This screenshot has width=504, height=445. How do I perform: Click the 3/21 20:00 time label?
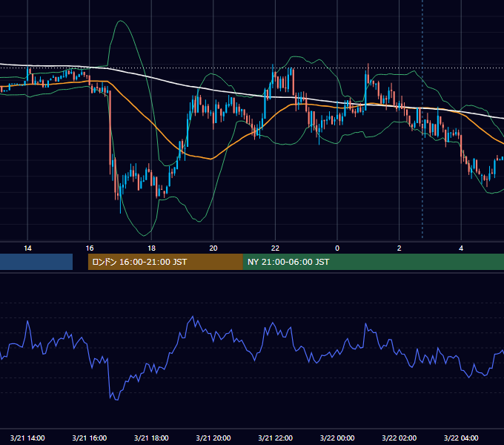[213, 438]
